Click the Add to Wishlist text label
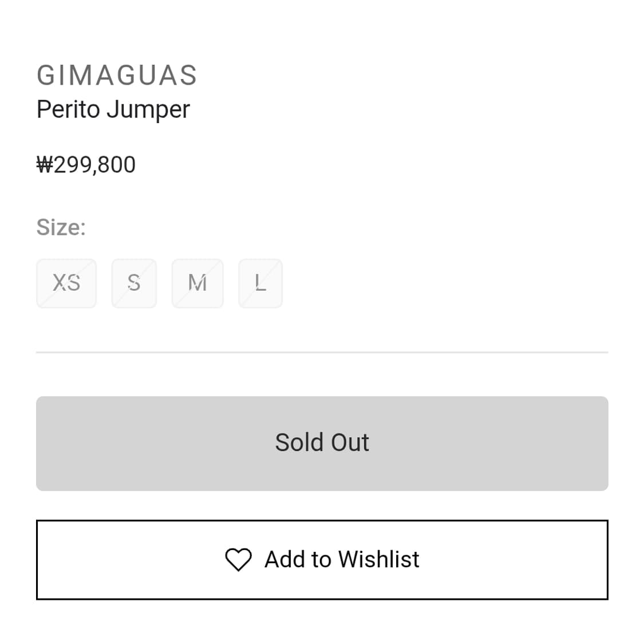Viewport: 644px width, 644px height. click(x=342, y=559)
